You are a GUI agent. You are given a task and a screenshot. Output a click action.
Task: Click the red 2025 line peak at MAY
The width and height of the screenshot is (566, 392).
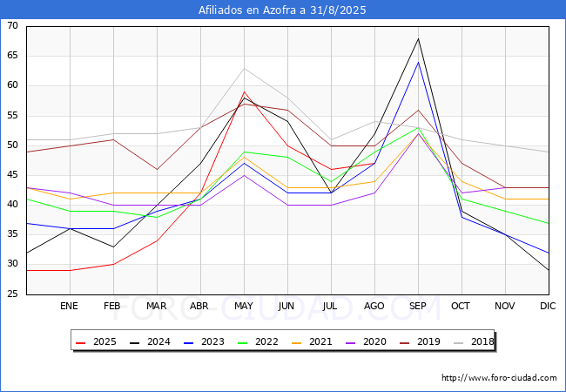(x=245, y=91)
